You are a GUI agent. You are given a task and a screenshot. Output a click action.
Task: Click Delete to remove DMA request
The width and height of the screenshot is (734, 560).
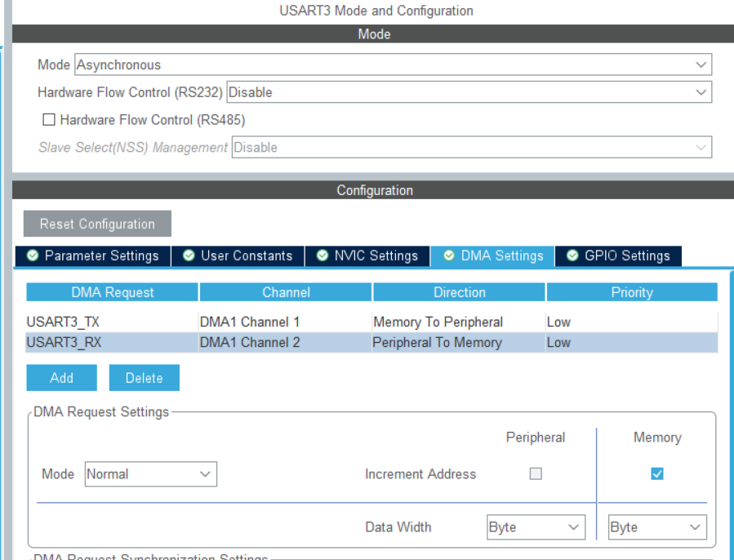pyautogui.click(x=144, y=378)
